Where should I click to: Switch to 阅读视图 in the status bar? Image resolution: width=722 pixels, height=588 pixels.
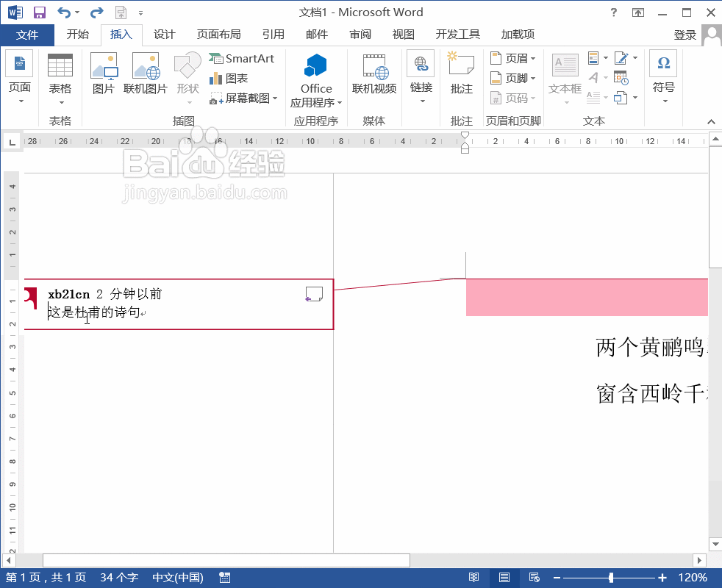(473, 577)
